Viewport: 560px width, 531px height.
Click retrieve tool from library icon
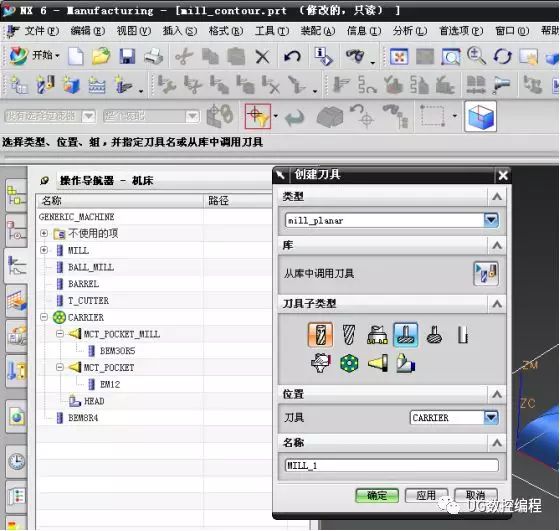coord(486,274)
